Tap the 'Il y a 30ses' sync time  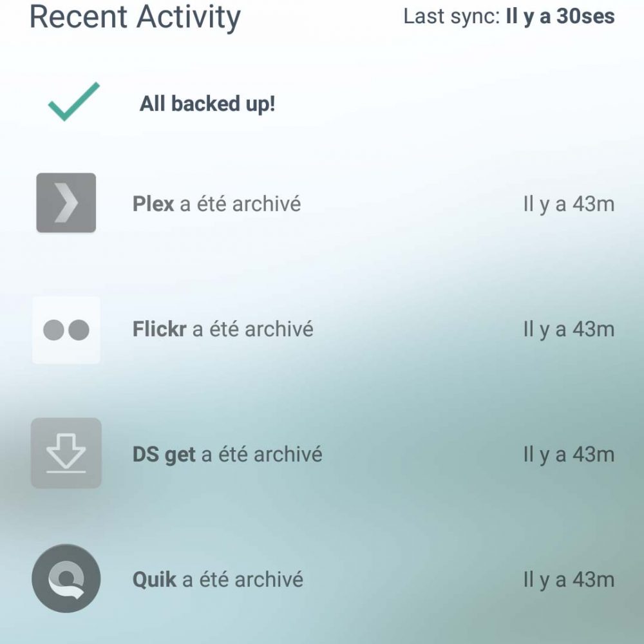click(x=561, y=17)
